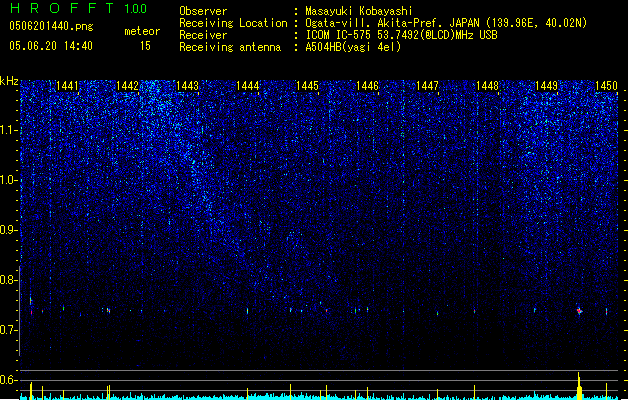The height and width of the screenshot is (400, 629).
Task: Select the filename 0506201440.png
Action: pyautogui.click(x=51, y=27)
